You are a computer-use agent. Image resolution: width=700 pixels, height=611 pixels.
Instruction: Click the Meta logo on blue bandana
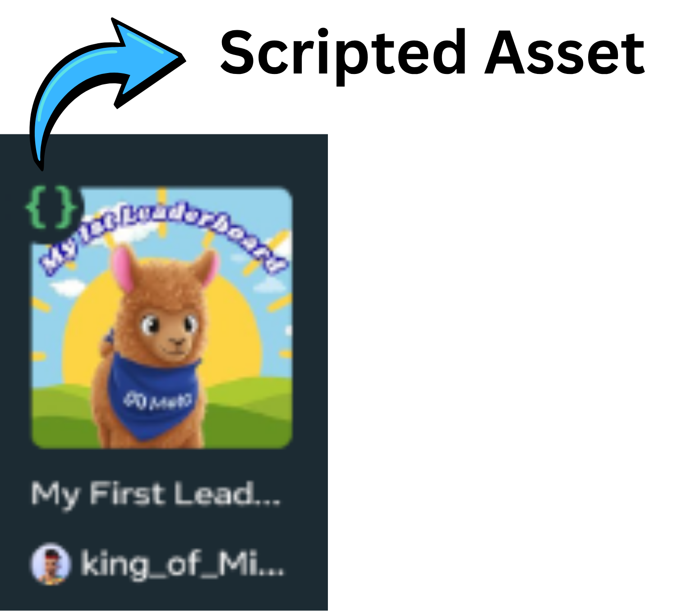click(158, 401)
